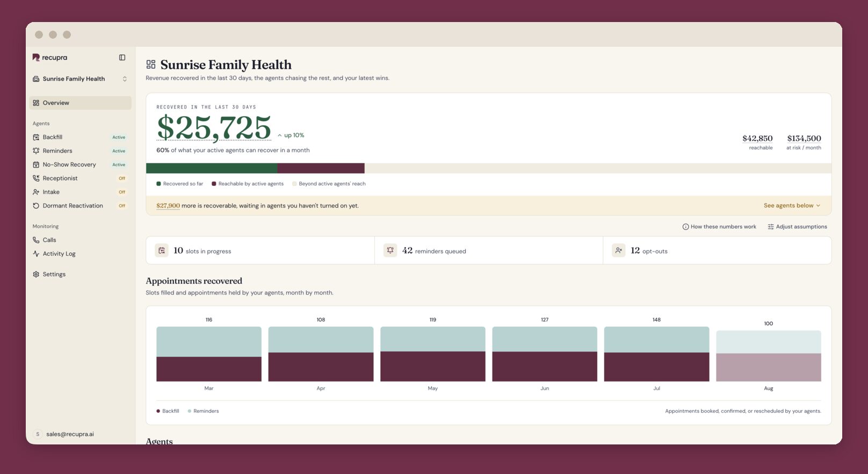The width and height of the screenshot is (868, 474).
Task: Open the 12 opt-outs card
Action: click(717, 250)
